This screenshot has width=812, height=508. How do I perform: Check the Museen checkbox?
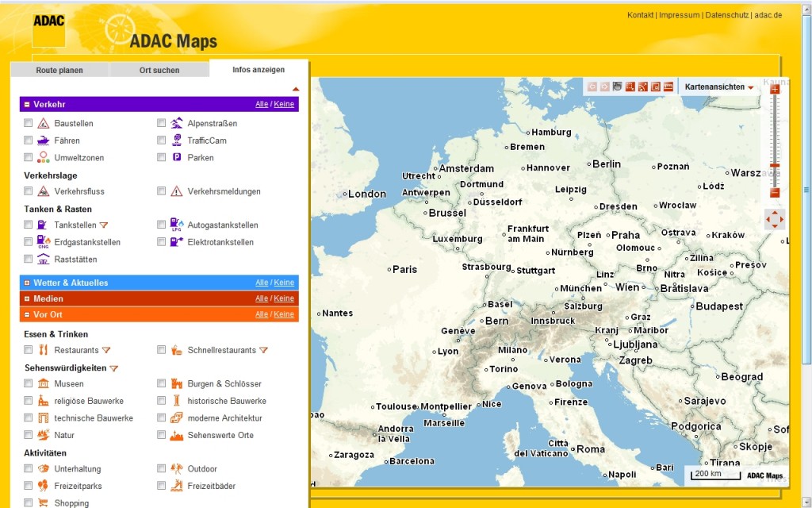click(x=29, y=383)
